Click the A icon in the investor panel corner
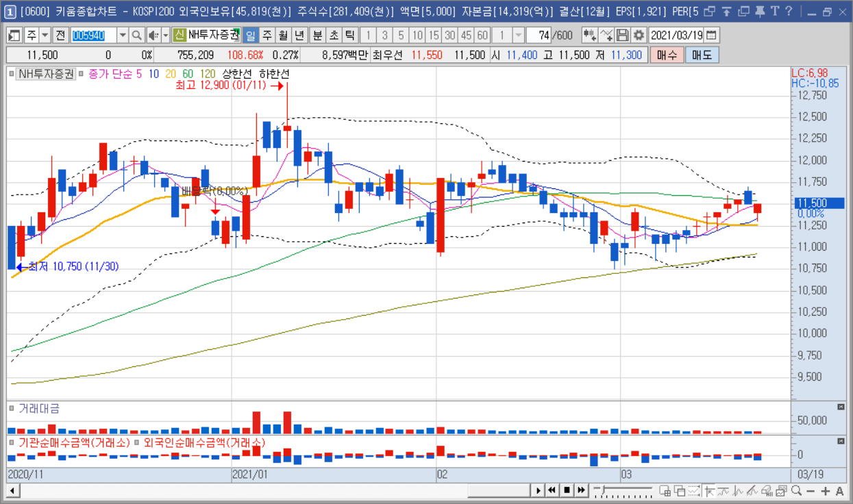The width and height of the screenshot is (853, 504). (841, 442)
